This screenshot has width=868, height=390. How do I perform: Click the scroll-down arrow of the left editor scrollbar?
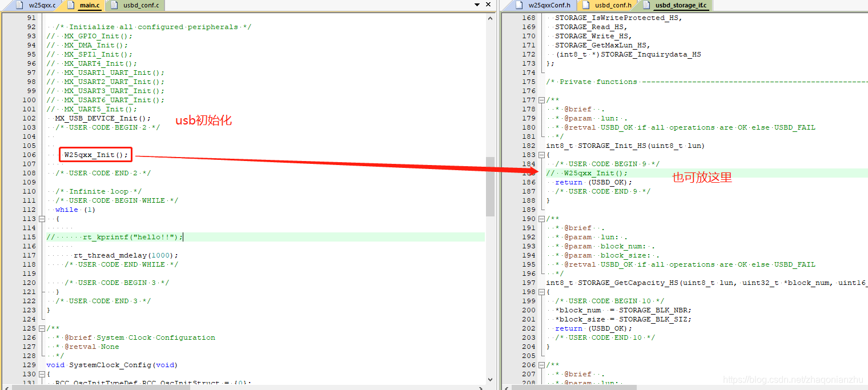tap(490, 378)
